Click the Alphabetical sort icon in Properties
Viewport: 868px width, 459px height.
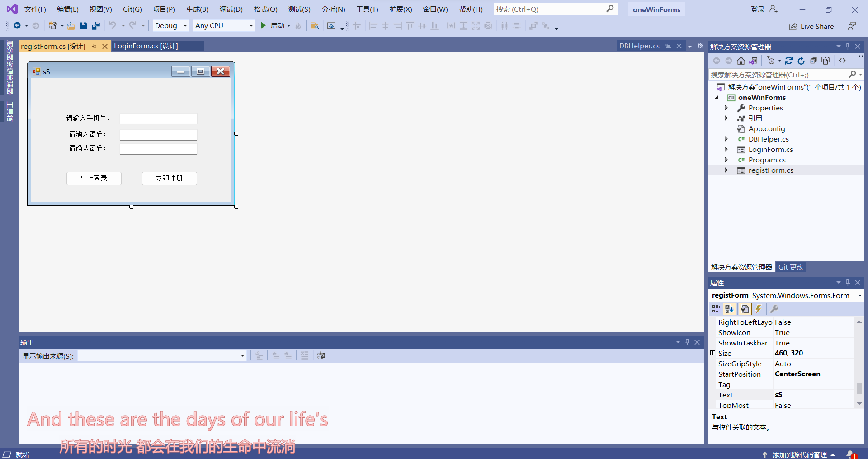pos(729,309)
